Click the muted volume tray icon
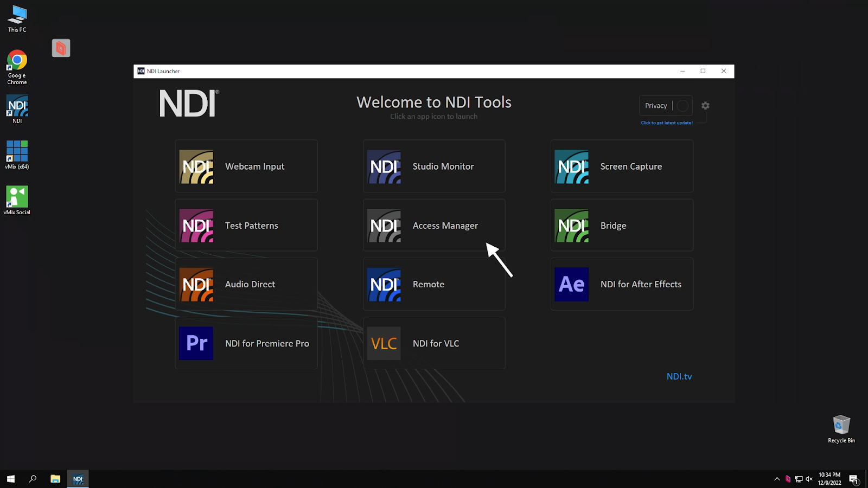868x488 pixels. point(809,479)
